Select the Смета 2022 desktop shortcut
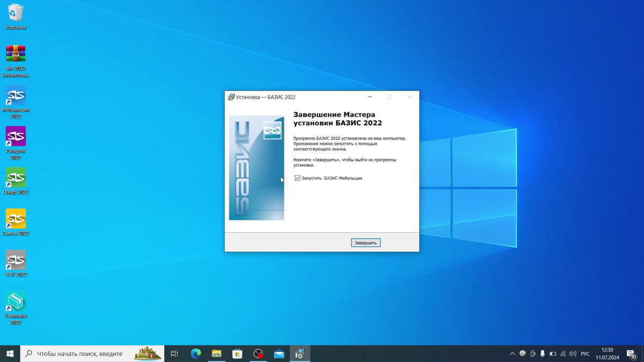Screen dimensions: 644x362 coord(16,223)
